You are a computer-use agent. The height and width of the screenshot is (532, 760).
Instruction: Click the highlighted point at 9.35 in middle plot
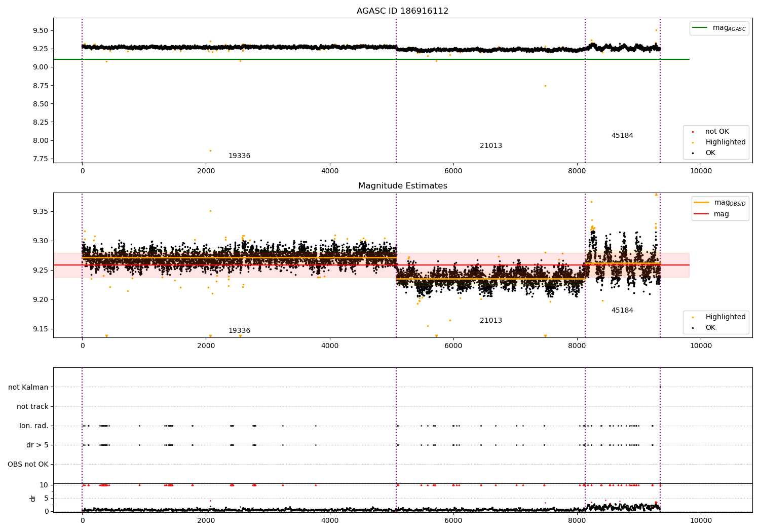pos(210,211)
